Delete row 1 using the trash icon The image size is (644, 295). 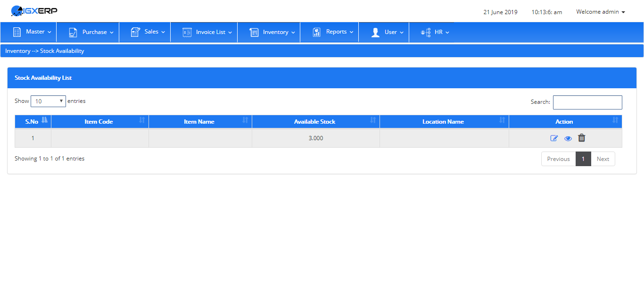point(582,138)
